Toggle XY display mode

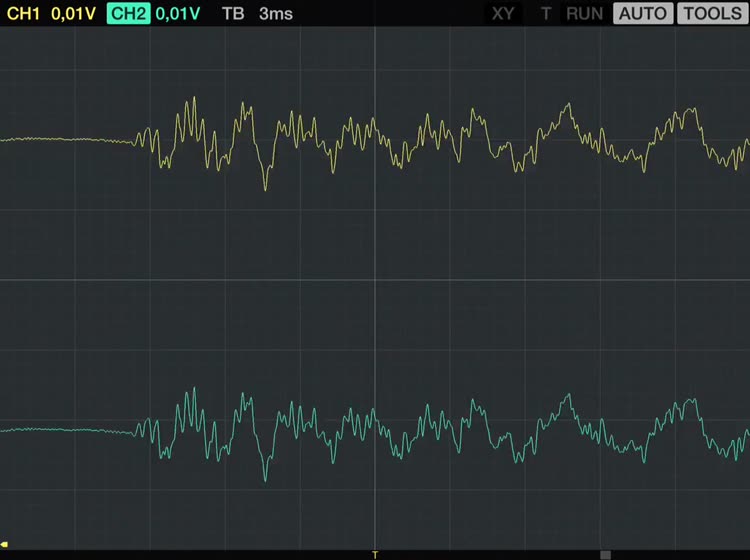[x=503, y=13]
